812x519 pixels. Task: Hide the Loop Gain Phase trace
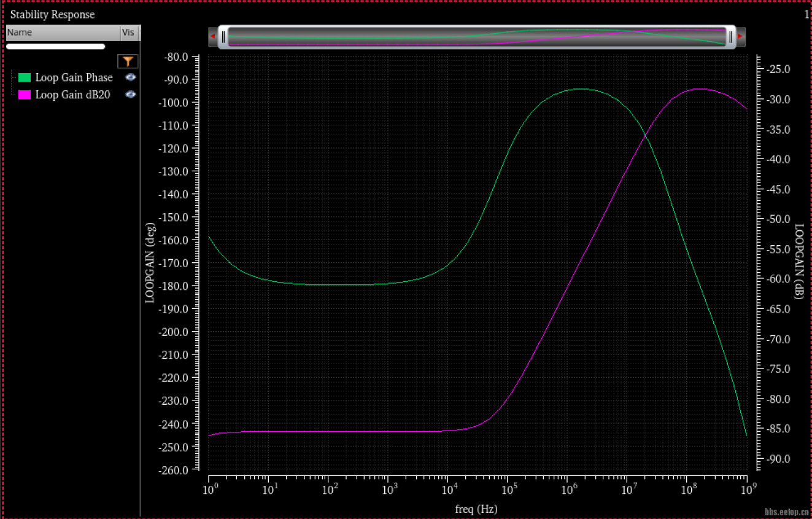pyautogui.click(x=130, y=77)
